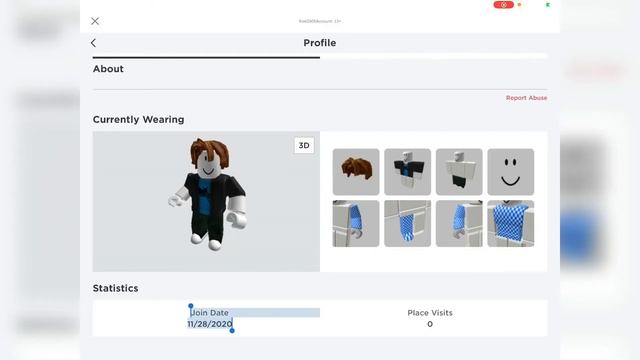Click the 11/28/2020 join date value
Screen dimensions: 640x360
tap(210, 324)
